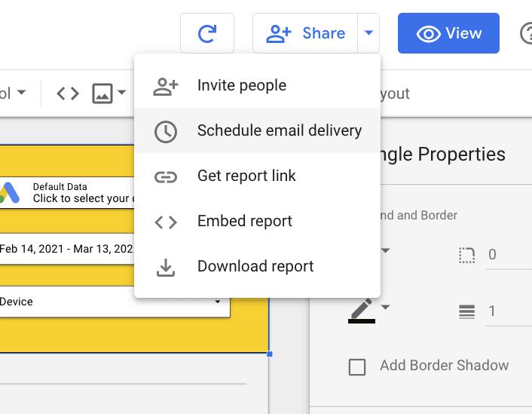Click the link chain icon

(166, 177)
